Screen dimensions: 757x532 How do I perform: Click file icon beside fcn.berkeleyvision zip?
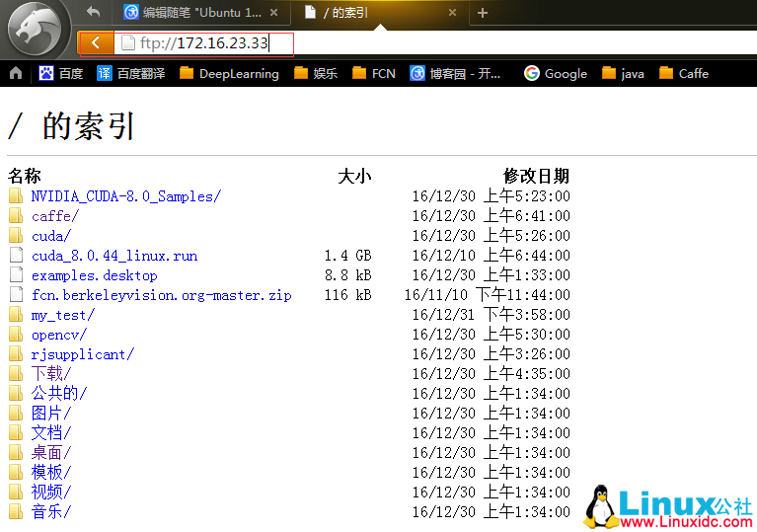[16, 294]
